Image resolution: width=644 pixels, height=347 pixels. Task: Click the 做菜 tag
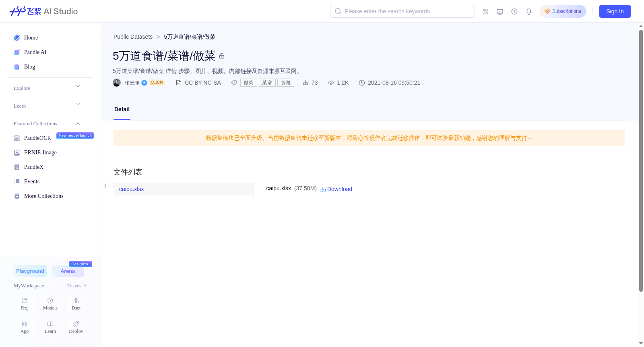click(x=249, y=83)
